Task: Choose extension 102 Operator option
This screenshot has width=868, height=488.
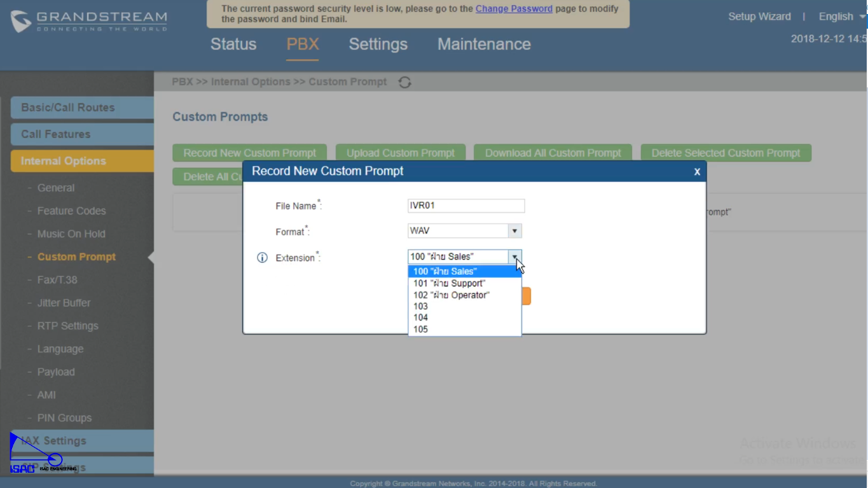Action: coord(451,295)
